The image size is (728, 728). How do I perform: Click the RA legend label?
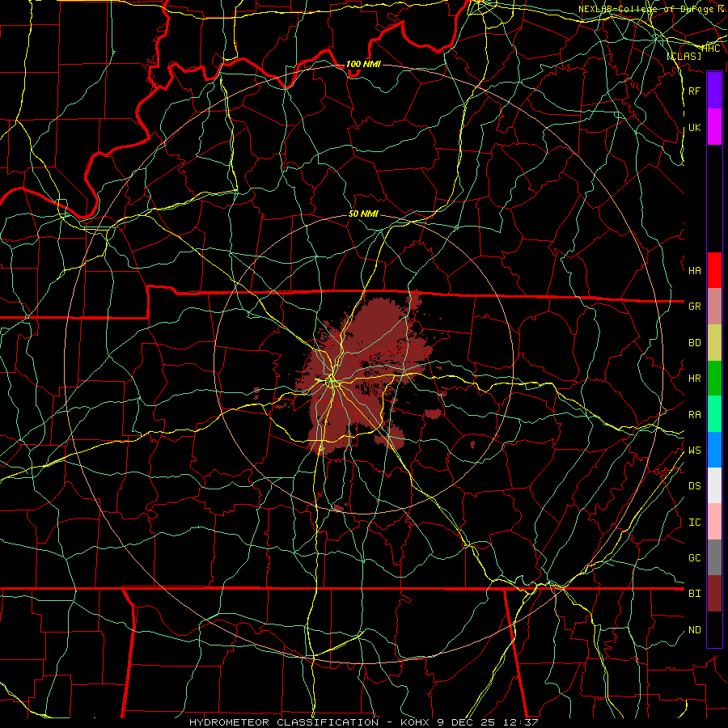tap(694, 414)
